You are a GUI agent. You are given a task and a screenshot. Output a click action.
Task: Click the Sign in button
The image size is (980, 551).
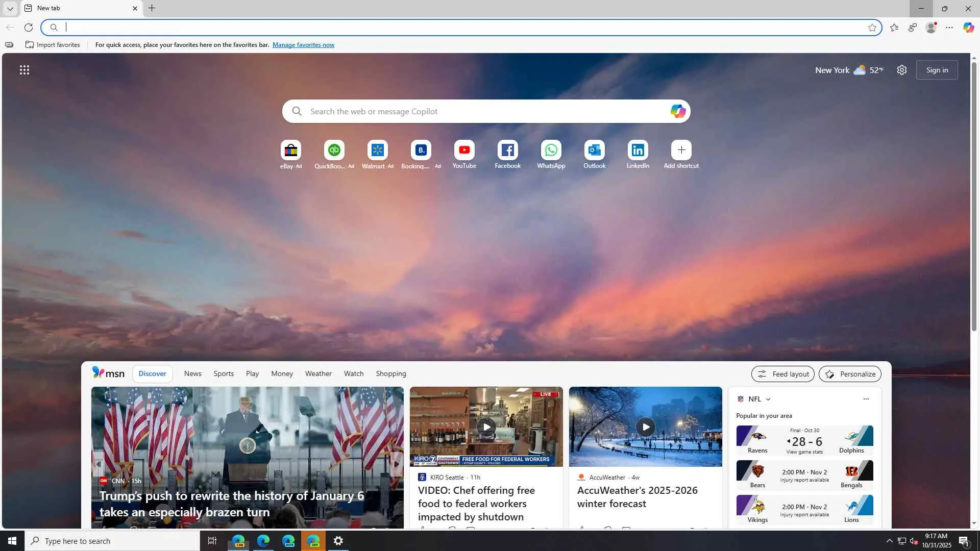937,70
